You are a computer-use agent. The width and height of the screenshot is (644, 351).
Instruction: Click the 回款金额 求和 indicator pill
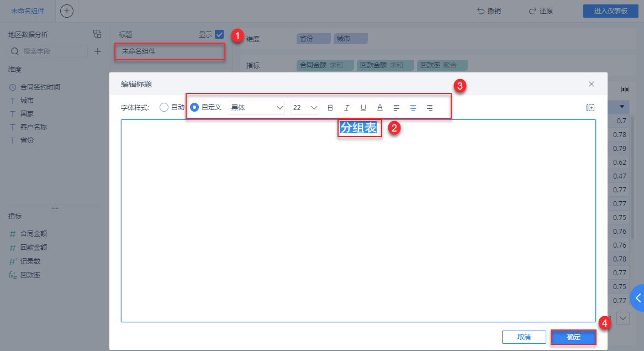point(386,65)
